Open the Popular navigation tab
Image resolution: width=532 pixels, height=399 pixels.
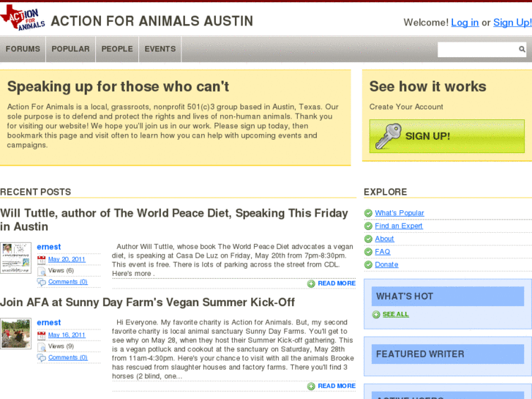click(x=70, y=49)
